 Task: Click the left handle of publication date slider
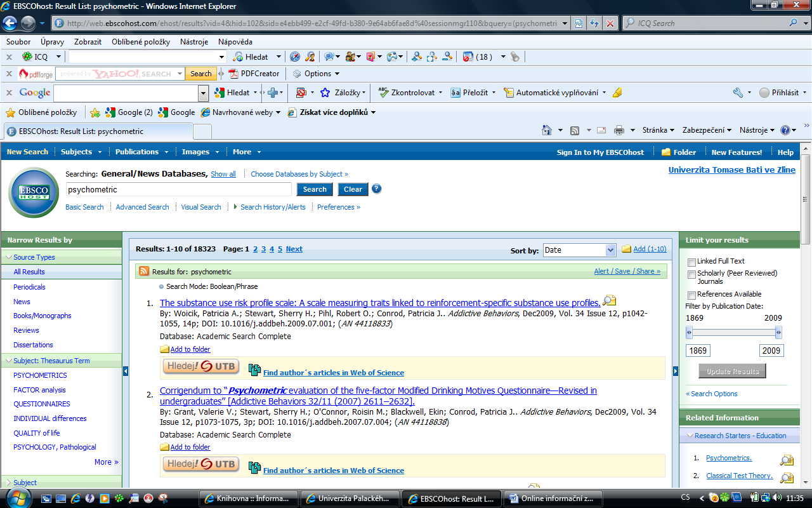pyautogui.click(x=690, y=333)
